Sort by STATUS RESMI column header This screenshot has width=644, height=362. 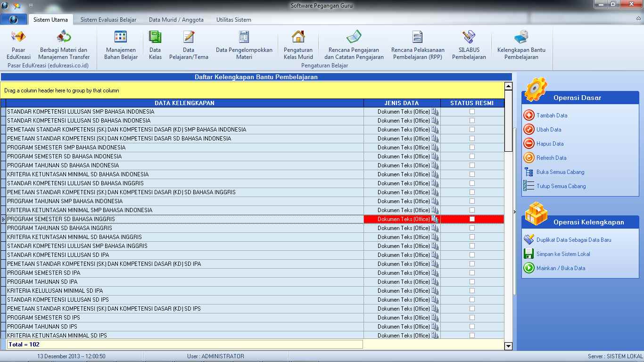[x=472, y=103]
